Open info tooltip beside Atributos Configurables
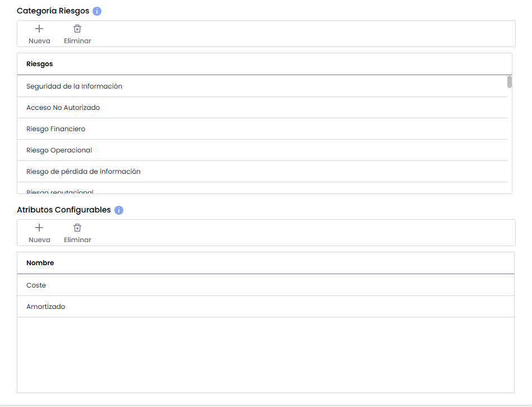Screen dimensions: 532x407 [119, 210]
